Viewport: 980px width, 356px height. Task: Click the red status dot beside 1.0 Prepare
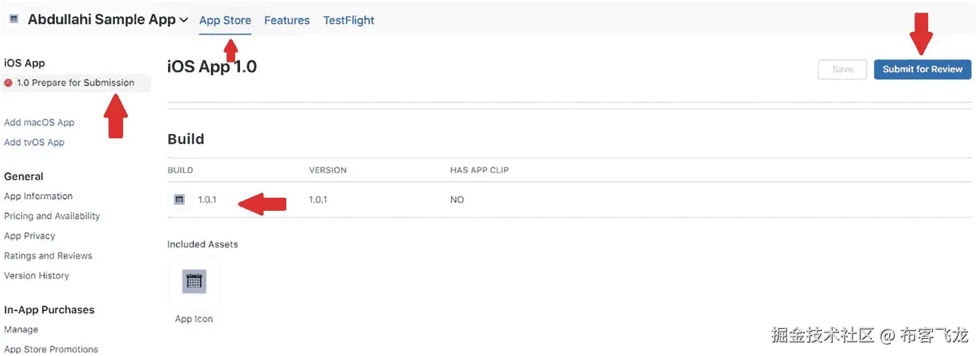(8, 83)
